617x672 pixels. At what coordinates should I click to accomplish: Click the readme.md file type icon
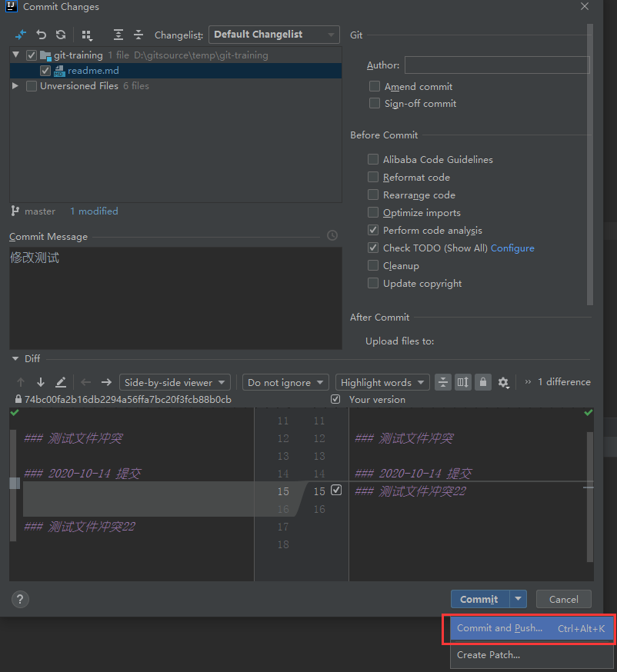(x=59, y=71)
